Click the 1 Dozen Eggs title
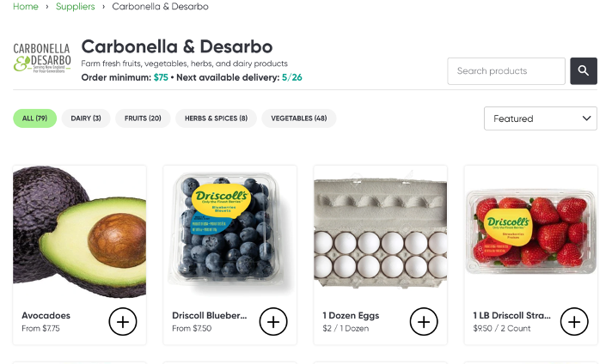This screenshot has width=612, height=364. point(351,315)
